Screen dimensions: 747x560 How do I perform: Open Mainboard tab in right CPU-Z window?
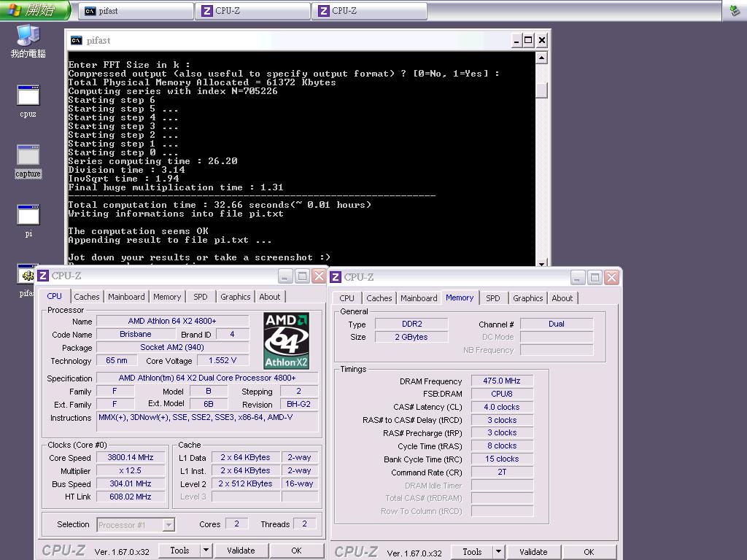pos(419,298)
